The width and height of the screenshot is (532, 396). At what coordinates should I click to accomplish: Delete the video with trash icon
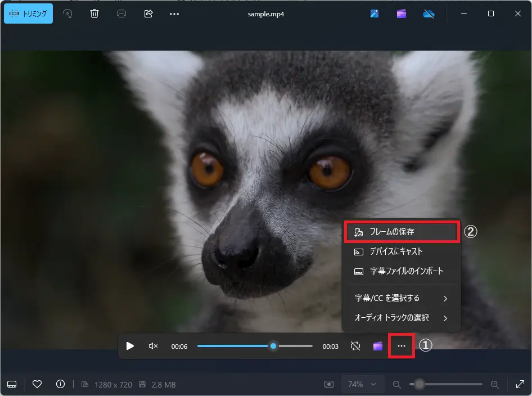(x=94, y=14)
